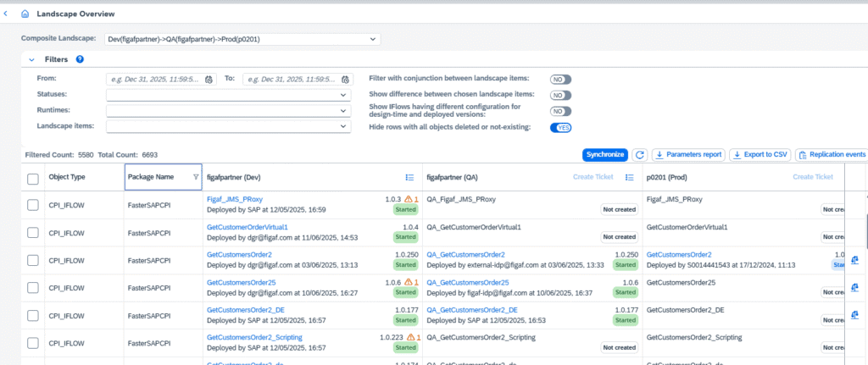Click the warning icon on Figaf_JMS_PRoxy Dev
The image size is (868, 365).
409,199
